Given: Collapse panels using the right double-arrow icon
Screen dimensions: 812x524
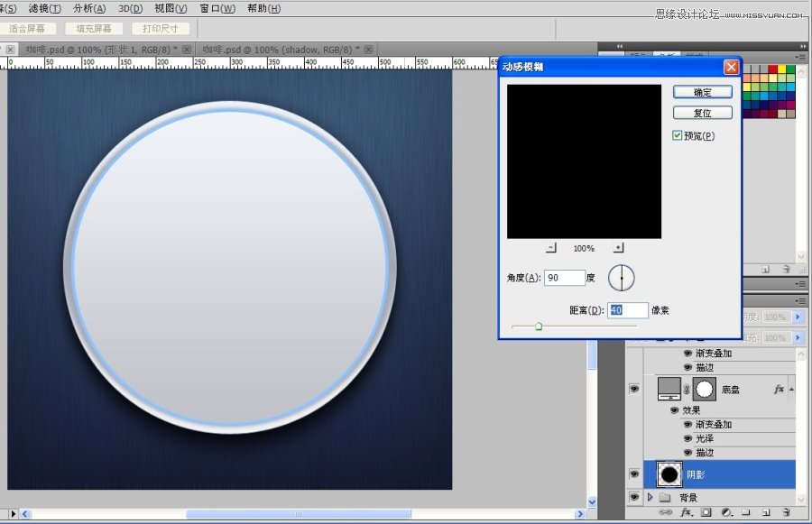Looking at the screenshot, I should click(803, 47).
